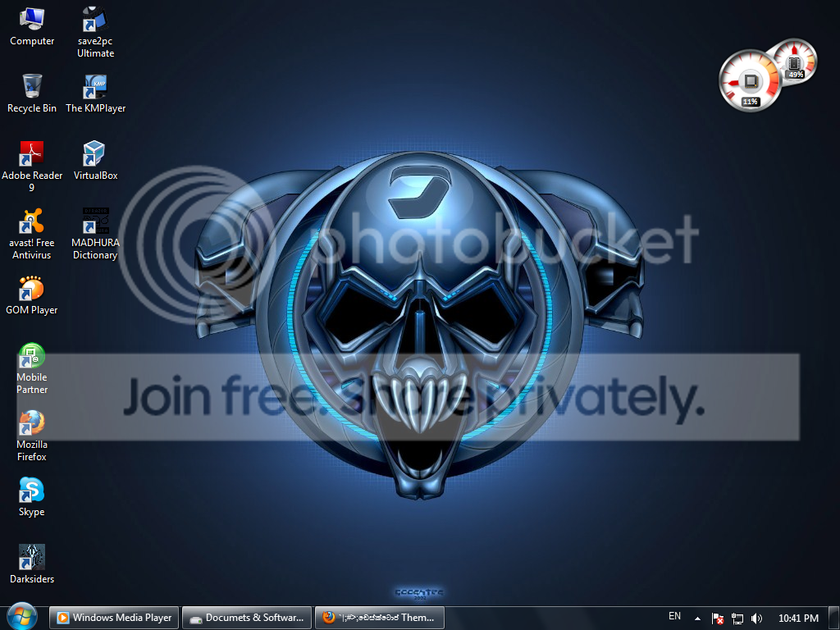This screenshot has width=840, height=630.
Task: Launch the VirtualBox shortcut
Action: coord(95,161)
